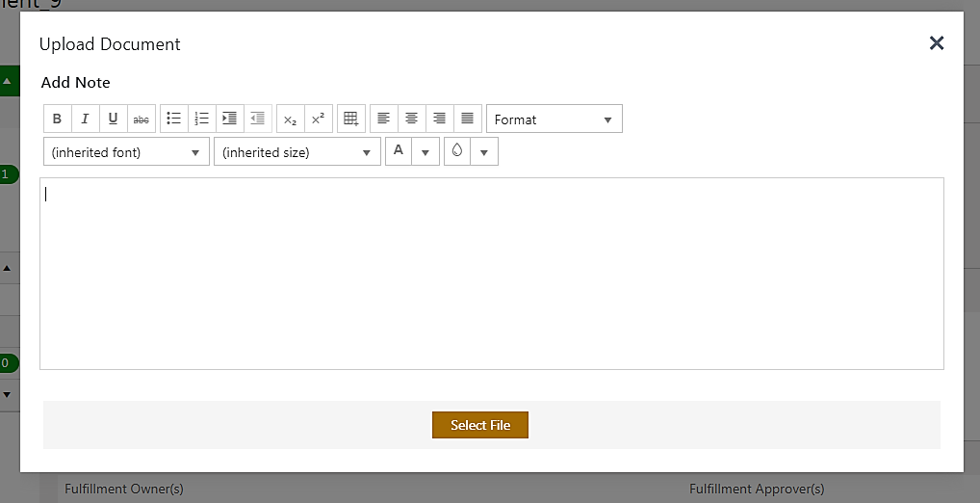Toggle bold formatting in the note editor

(x=58, y=119)
